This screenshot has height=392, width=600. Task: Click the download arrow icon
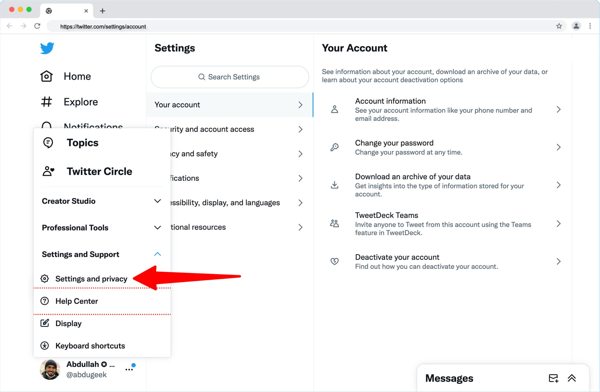pos(334,185)
